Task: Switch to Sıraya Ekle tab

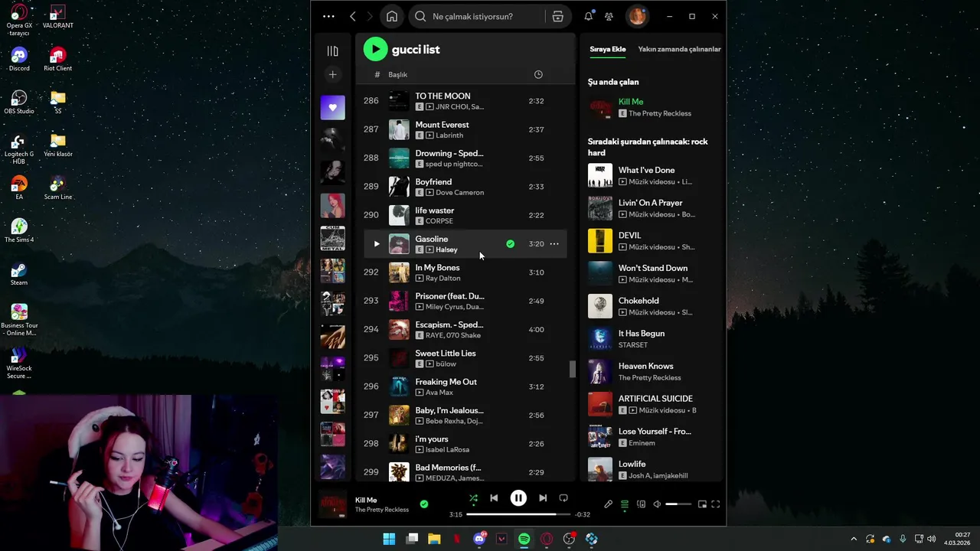Action: [x=608, y=49]
